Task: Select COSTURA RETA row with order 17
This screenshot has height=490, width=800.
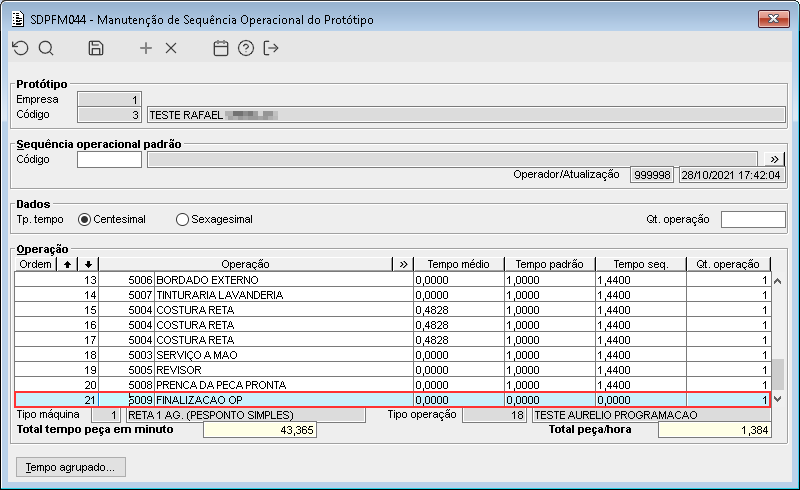Action: pos(392,340)
